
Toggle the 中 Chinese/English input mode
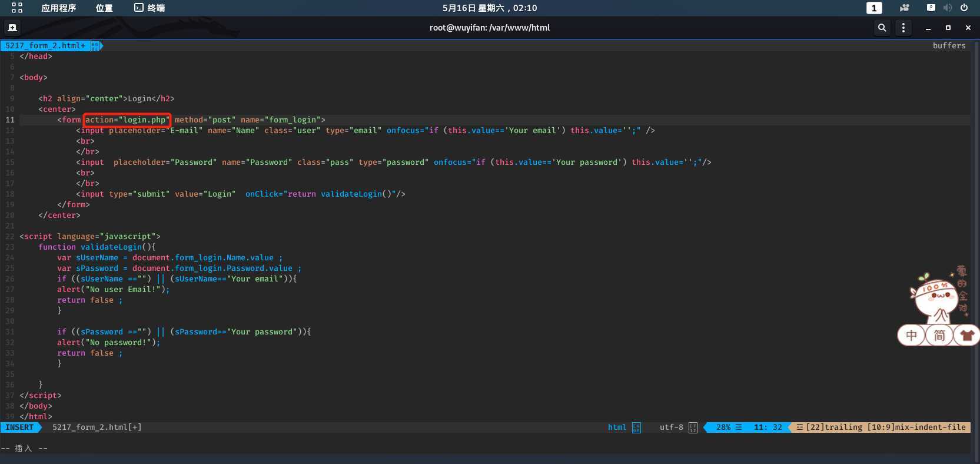click(x=911, y=336)
